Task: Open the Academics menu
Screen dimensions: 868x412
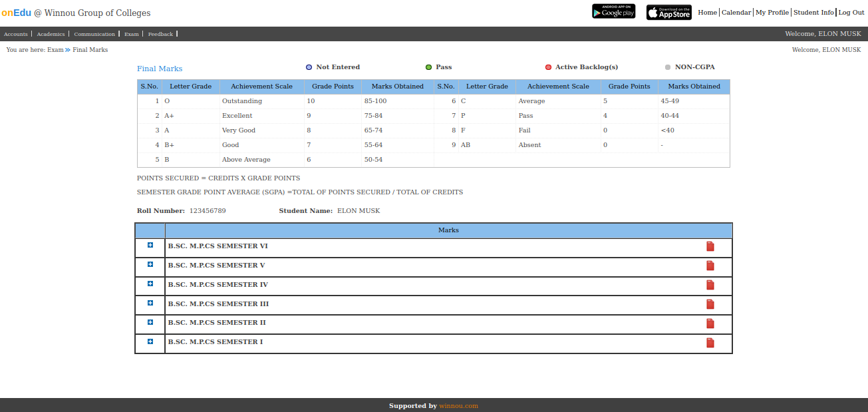Action: point(51,34)
